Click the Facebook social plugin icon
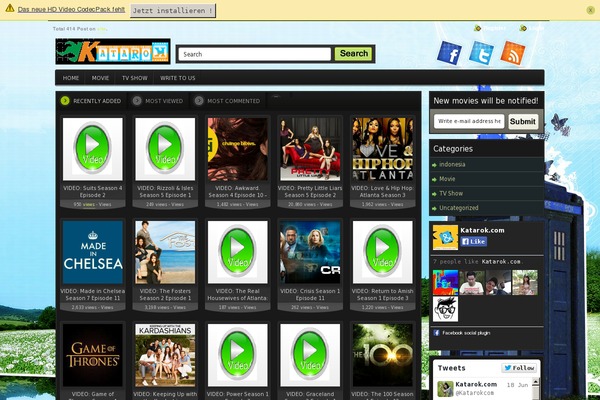This screenshot has width=600, height=400. [x=436, y=333]
